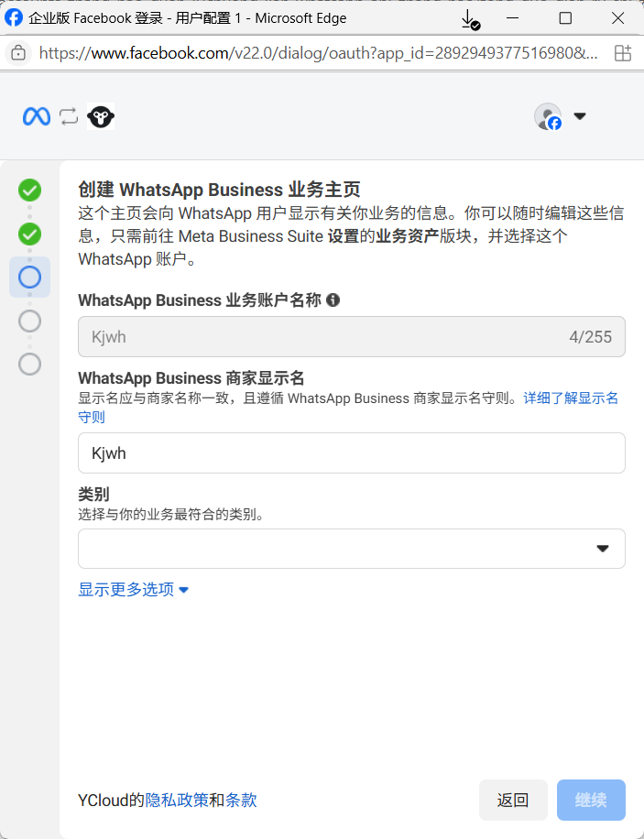Screen dimensions: 644x839
Task: Open the 类别 category dropdown
Action: 351,549
